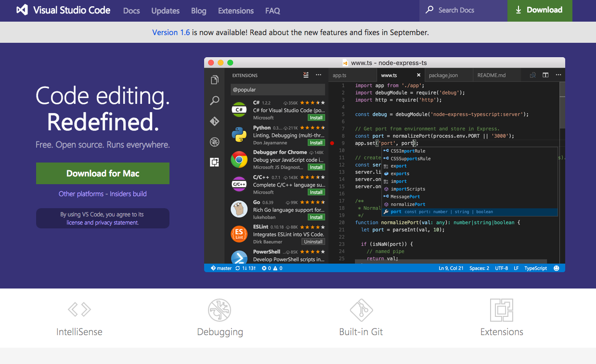Open the privacy statement link
Image resolution: width=596 pixels, height=364 pixels.
pyautogui.click(x=117, y=223)
